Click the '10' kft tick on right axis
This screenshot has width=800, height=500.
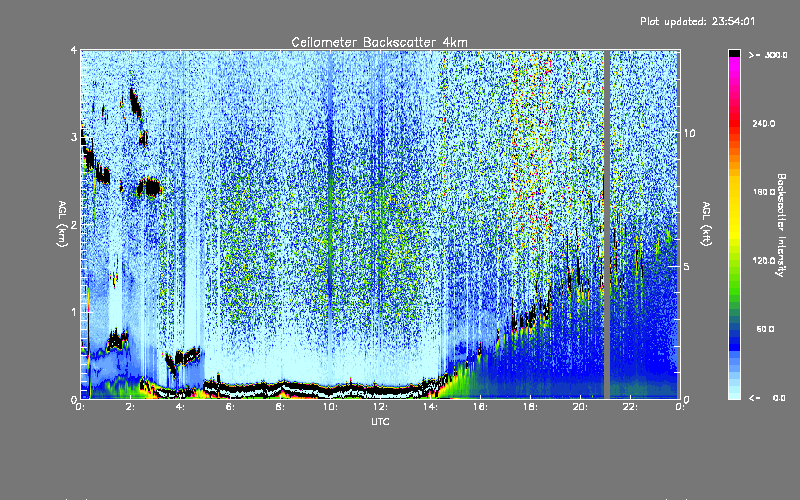coord(689,133)
